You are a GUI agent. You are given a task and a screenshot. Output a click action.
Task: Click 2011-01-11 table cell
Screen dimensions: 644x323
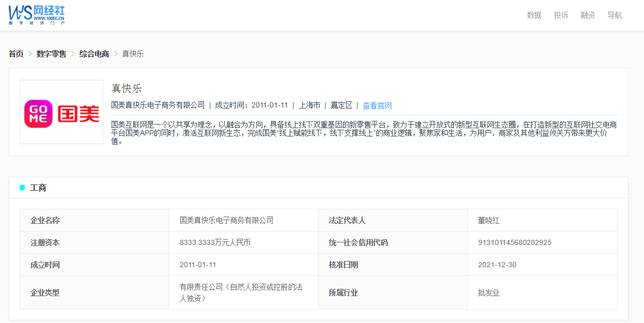pyautogui.click(x=198, y=265)
